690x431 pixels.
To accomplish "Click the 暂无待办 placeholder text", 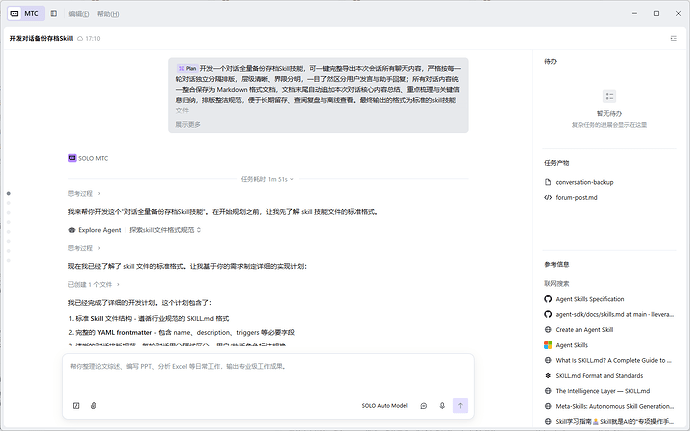I will pyautogui.click(x=609, y=114).
